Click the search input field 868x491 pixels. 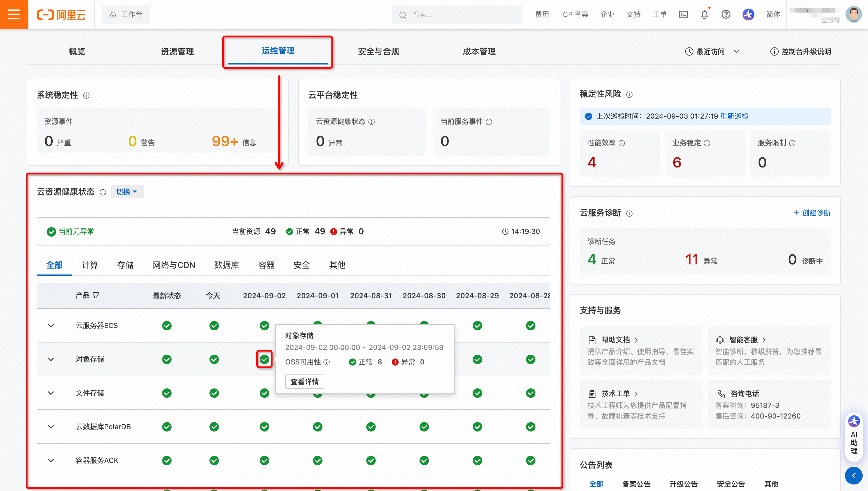pos(456,14)
